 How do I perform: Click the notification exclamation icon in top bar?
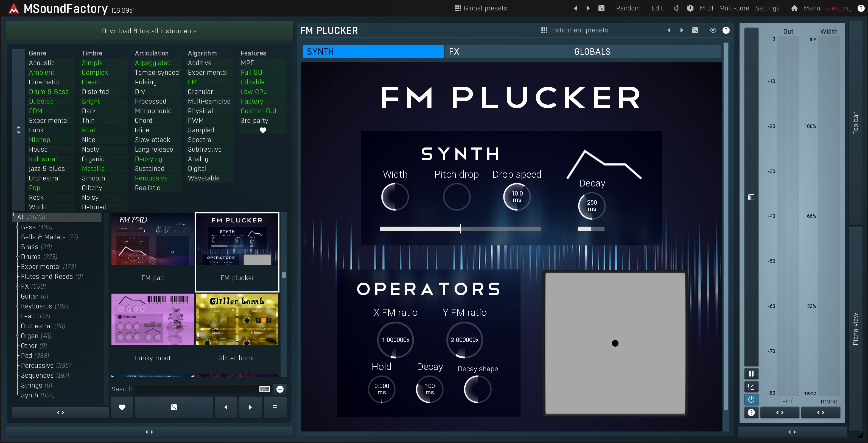click(690, 9)
